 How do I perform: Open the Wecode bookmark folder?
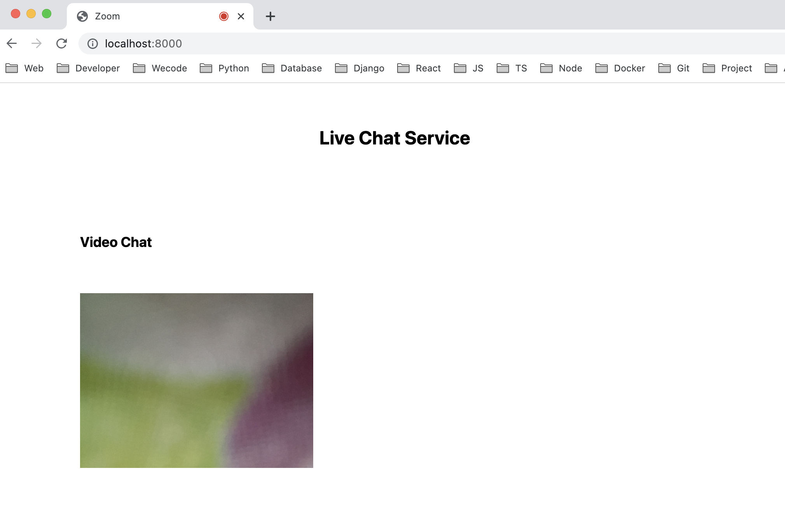160,68
